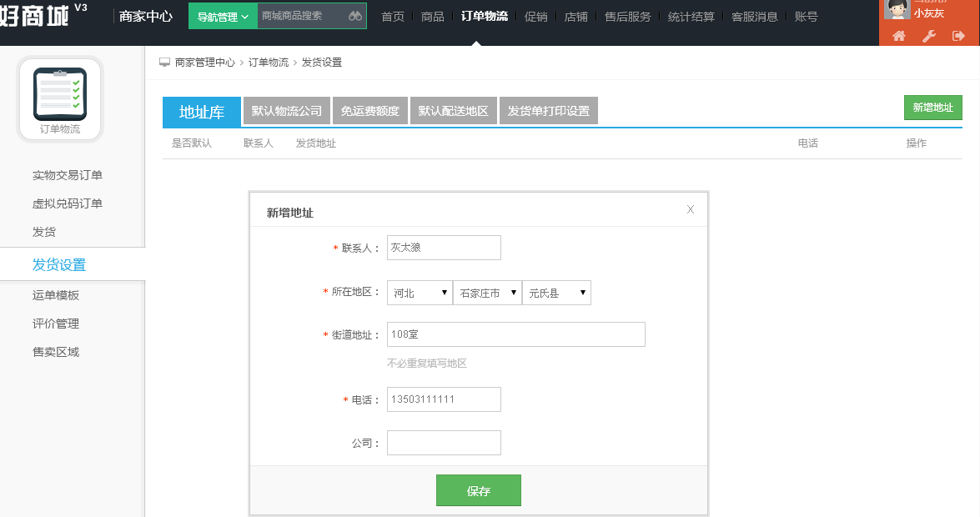Click the home icon under the username
Screen dimensions: 980x517
(899, 36)
